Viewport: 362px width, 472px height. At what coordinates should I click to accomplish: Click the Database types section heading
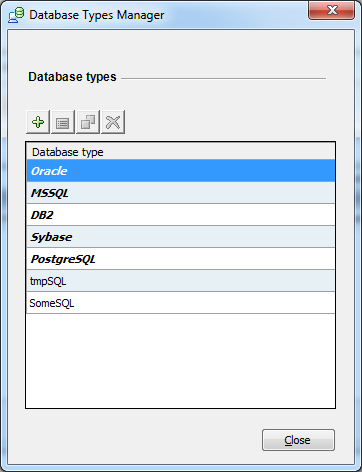pyautogui.click(x=72, y=77)
